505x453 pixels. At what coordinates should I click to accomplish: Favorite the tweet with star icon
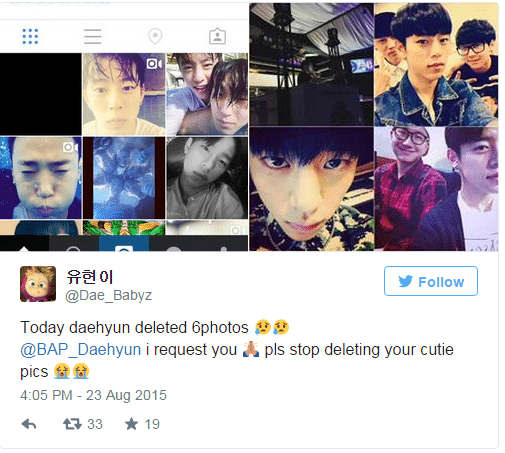pyautogui.click(x=131, y=424)
